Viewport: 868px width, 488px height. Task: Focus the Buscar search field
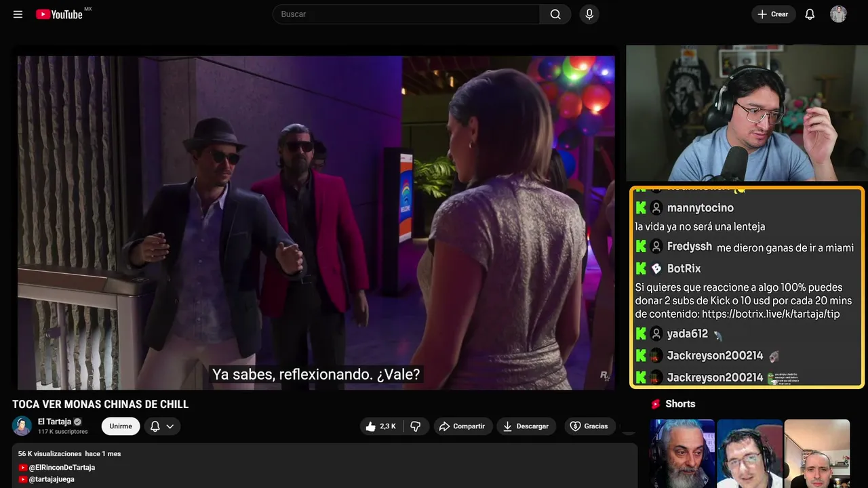tap(406, 14)
